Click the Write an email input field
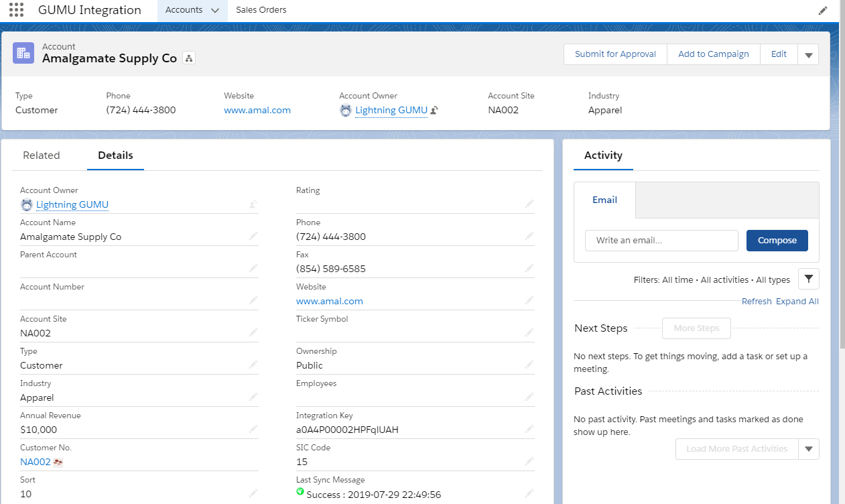Image resolution: width=845 pixels, height=504 pixels. 661,241
